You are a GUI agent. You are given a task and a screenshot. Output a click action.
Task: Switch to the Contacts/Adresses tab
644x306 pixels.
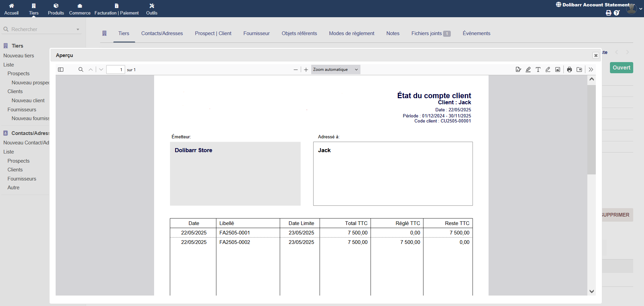pyautogui.click(x=162, y=33)
